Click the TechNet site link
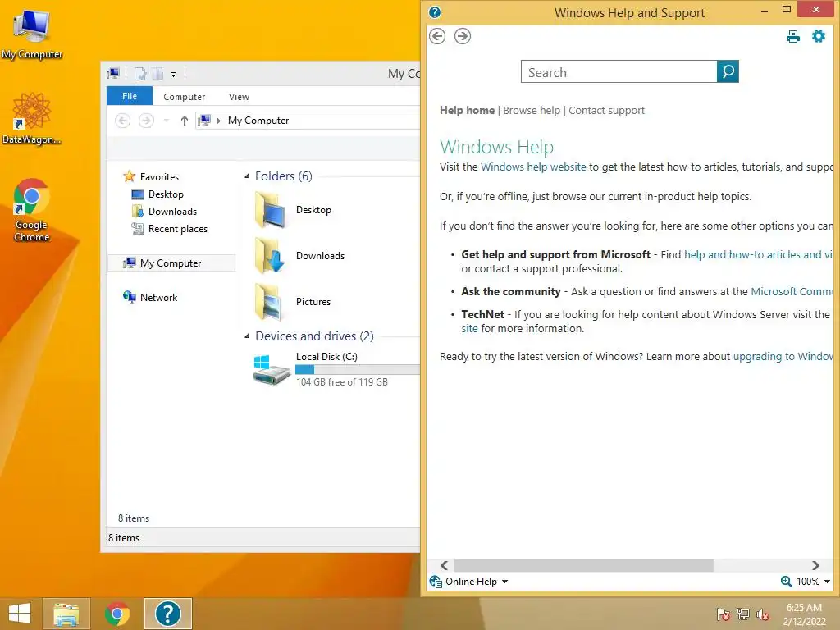Viewport: 840px width, 630px height. click(469, 328)
